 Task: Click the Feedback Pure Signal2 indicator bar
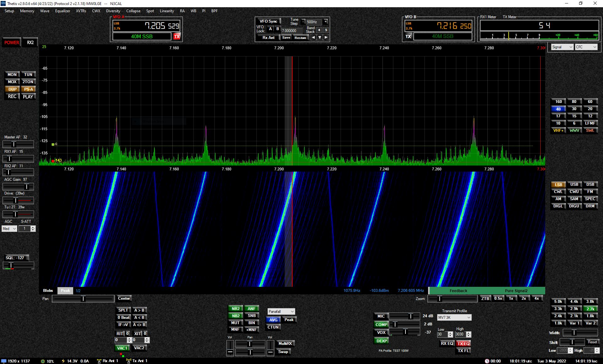pyautogui.click(x=487, y=291)
